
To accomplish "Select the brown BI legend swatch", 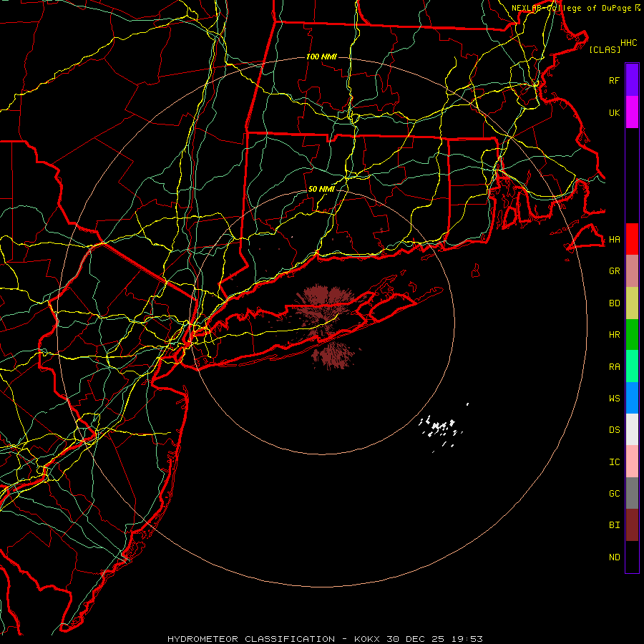I will [x=632, y=525].
